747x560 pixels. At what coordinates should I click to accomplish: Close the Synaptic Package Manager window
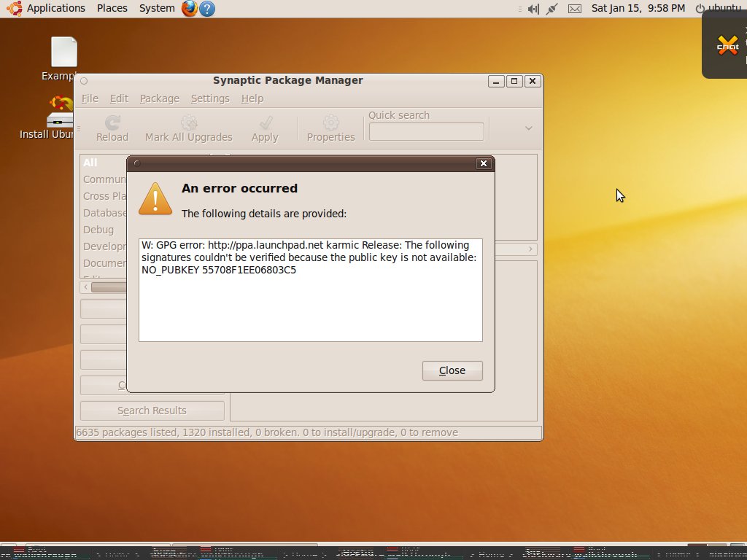(532, 81)
